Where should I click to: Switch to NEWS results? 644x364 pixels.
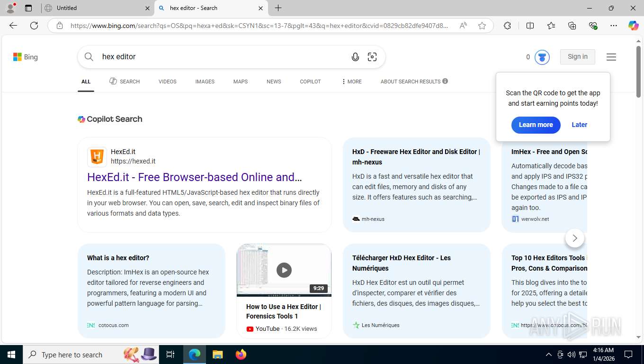coord(274,82)
